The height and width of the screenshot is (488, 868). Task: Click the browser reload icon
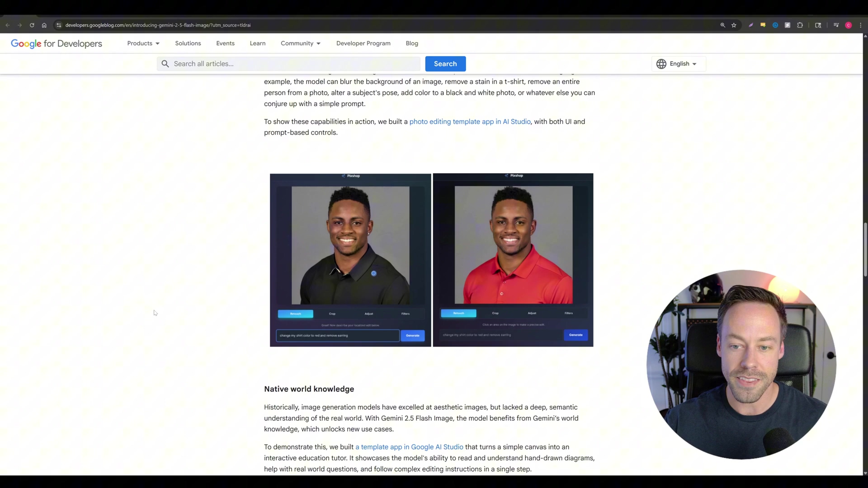coord(32,25)
